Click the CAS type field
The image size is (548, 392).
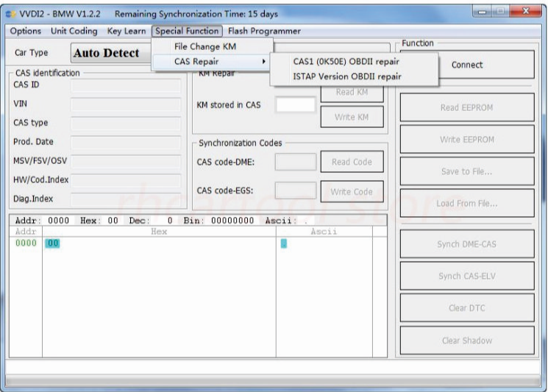(127, 123)
